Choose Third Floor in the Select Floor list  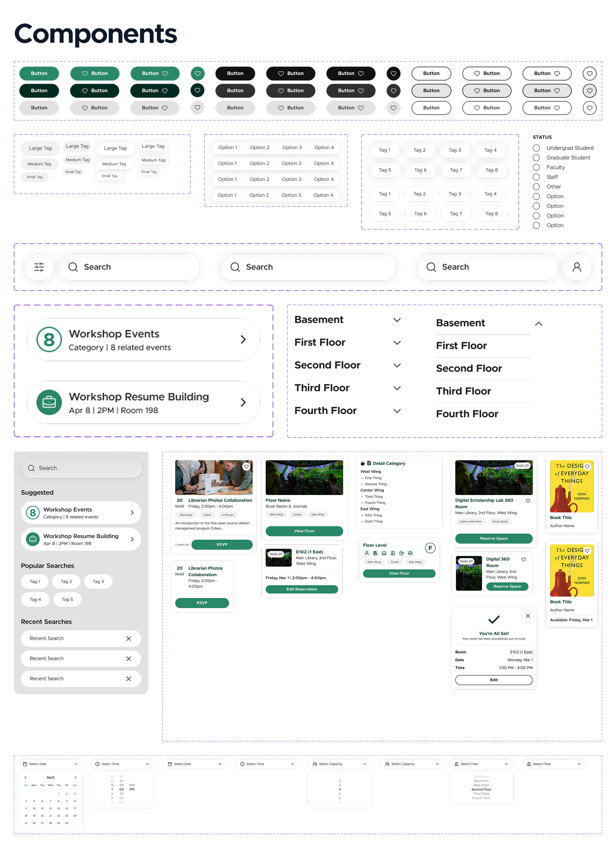pos(481,794)
